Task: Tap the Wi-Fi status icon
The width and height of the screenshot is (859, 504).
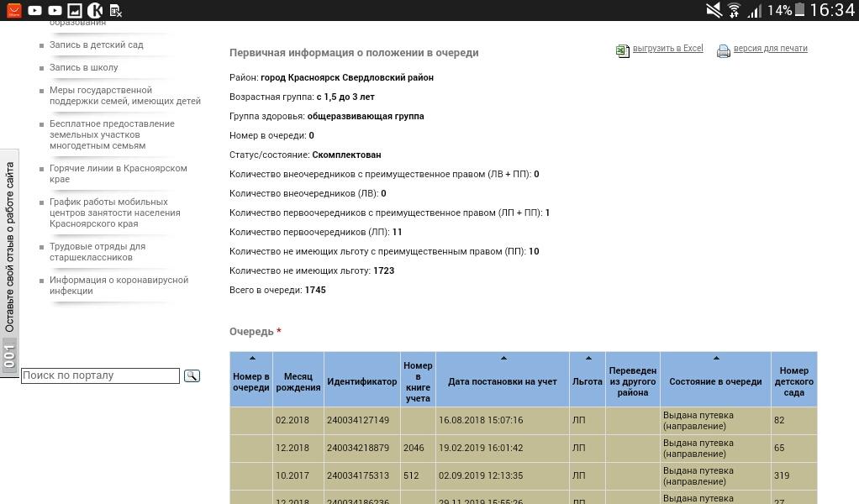Action: point(734,10)
